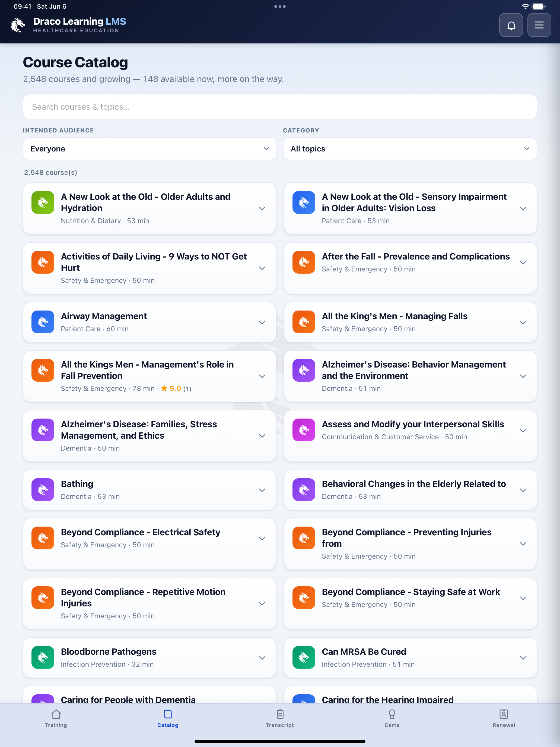Viewport: 560px width, 747px height.
Task: Click the orange icon for Preventing Injuries course
Action: 304,538
